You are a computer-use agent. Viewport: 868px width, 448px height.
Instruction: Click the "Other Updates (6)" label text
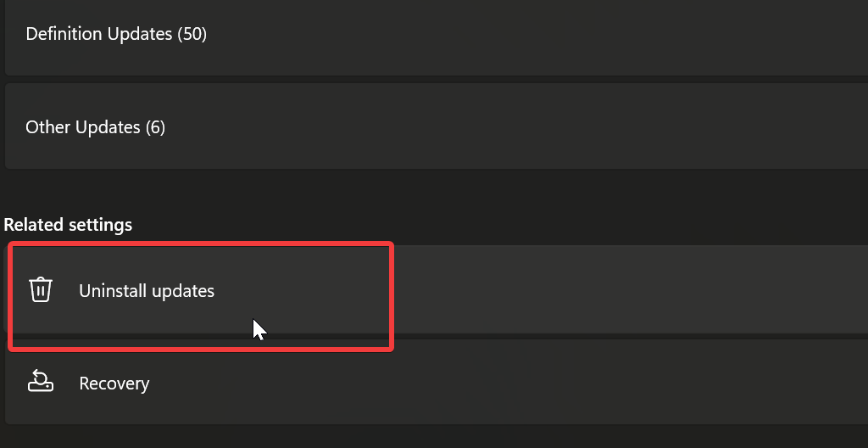95,127
